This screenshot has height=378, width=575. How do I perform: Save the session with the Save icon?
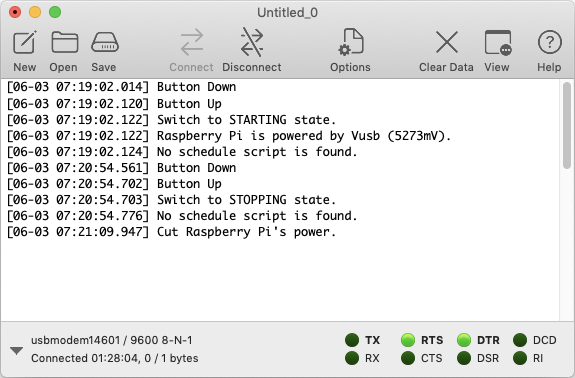(x=105, y=42)
